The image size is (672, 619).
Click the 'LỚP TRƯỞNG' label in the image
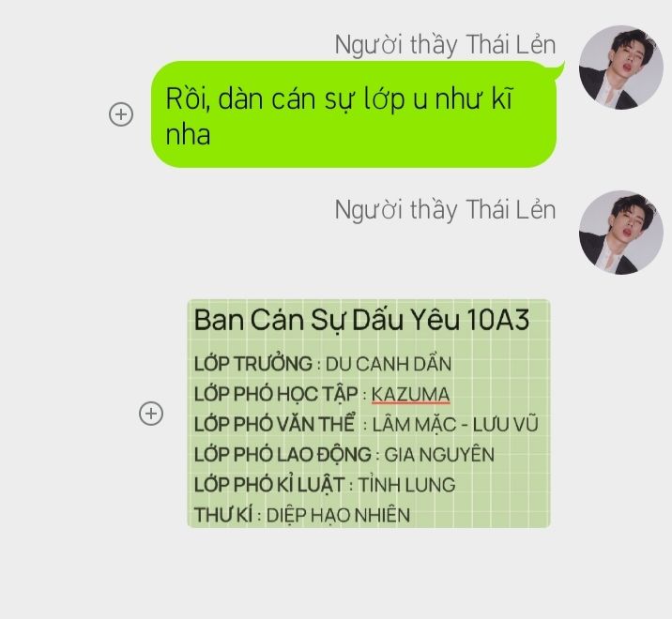coord(253,364)
